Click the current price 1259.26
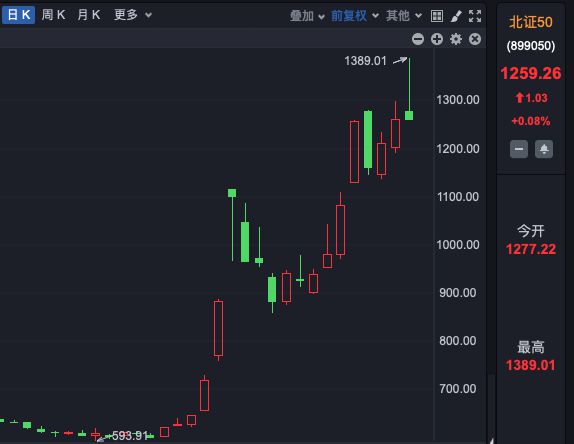The width and height of the screenshot is (574, 444). pos(530,73)
